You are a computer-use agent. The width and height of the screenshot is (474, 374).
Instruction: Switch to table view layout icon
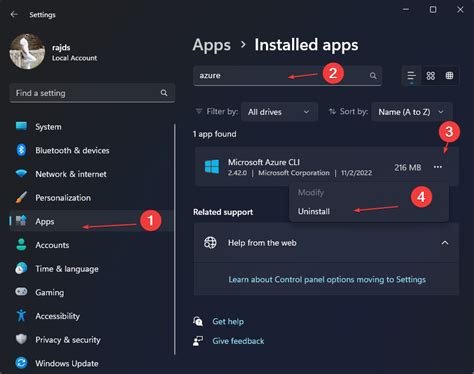coord(449,76)
